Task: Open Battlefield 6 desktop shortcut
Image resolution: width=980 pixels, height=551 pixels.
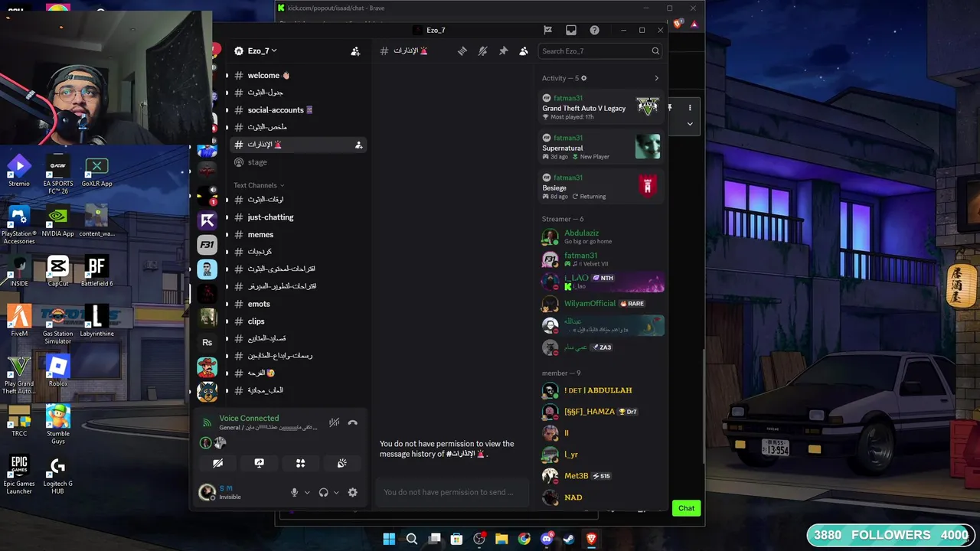Action: [96, 271]
